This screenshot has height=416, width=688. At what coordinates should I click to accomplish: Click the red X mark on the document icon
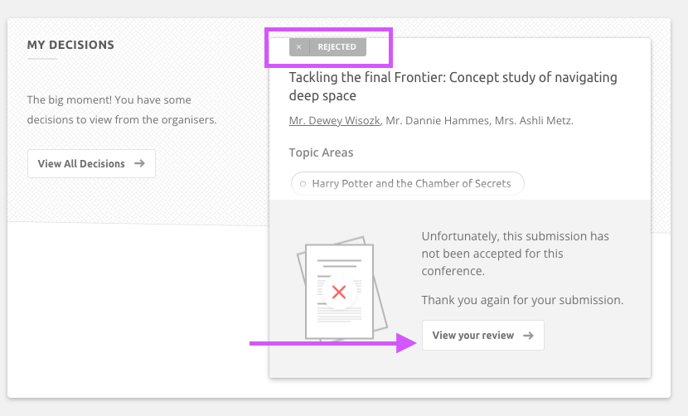pyautogui.click(x=339, y=292)
